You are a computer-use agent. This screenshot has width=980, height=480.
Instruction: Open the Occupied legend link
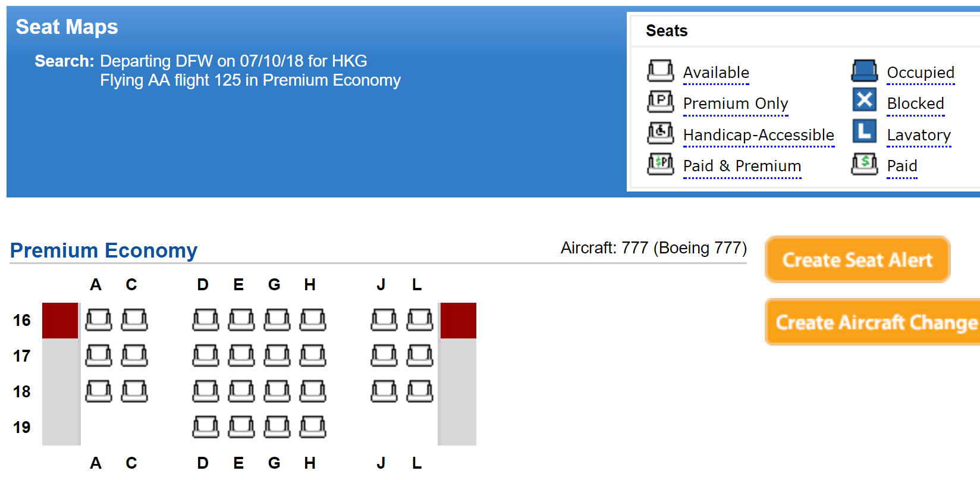click(920, 73)
